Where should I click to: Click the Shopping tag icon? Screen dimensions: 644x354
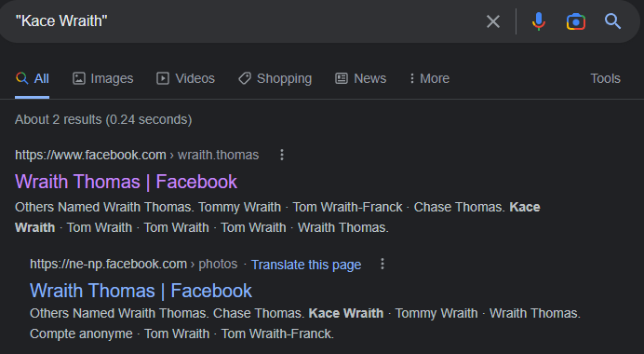tap(245, 78)
